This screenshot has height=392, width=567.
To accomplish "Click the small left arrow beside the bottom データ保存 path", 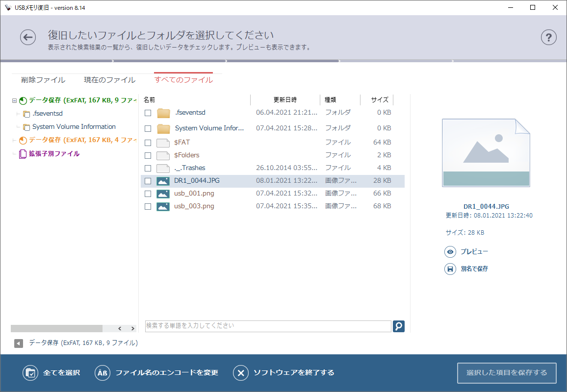I will point(19,343).
